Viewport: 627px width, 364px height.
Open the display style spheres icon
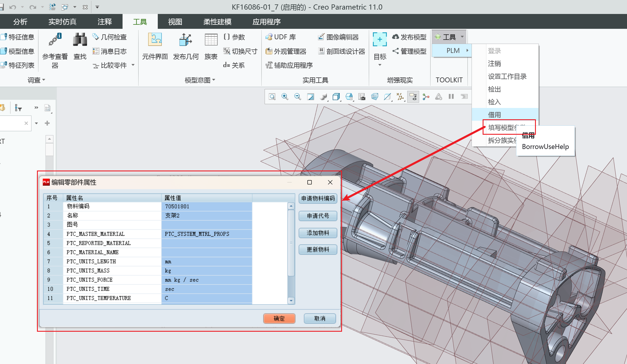click(323, 97)
